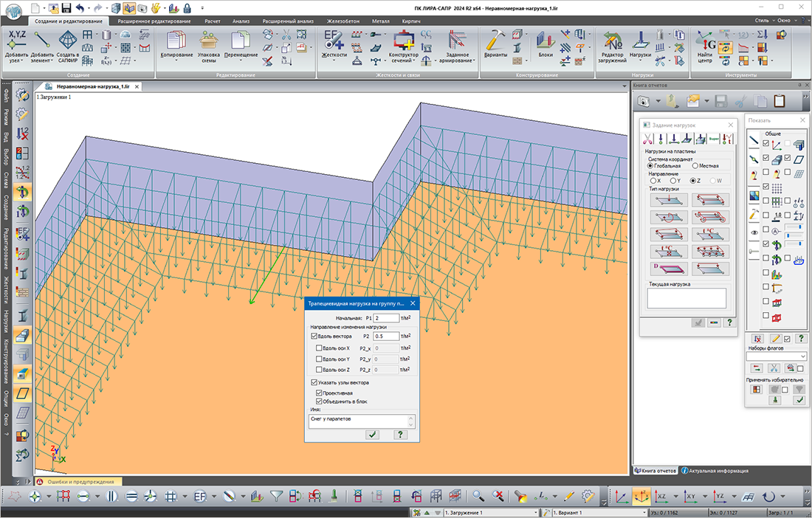812x518 pixels.
Task: Open Металл ribbon tab
Action: pyautogui.click(x=381, y=21)
